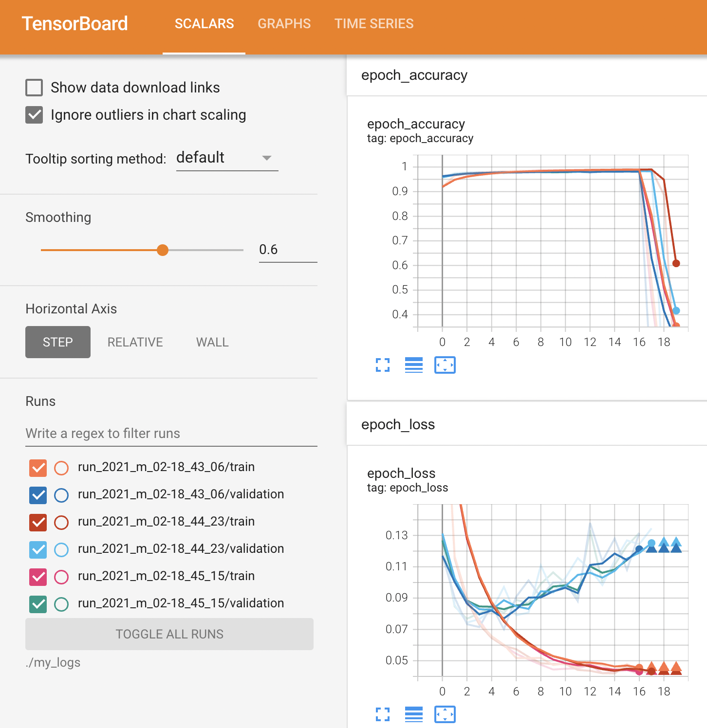Expand epoch_accuracy chart to full size
The image size is (707, 728).
point(383,365)
